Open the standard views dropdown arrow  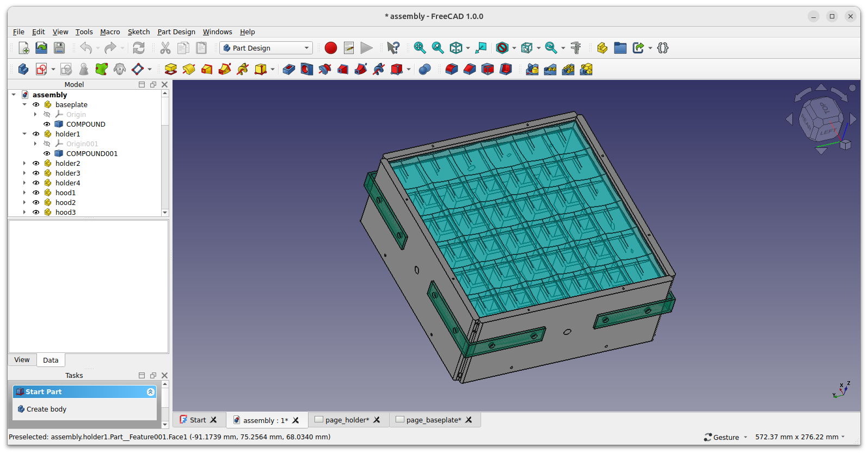click(x=468, y=48)
